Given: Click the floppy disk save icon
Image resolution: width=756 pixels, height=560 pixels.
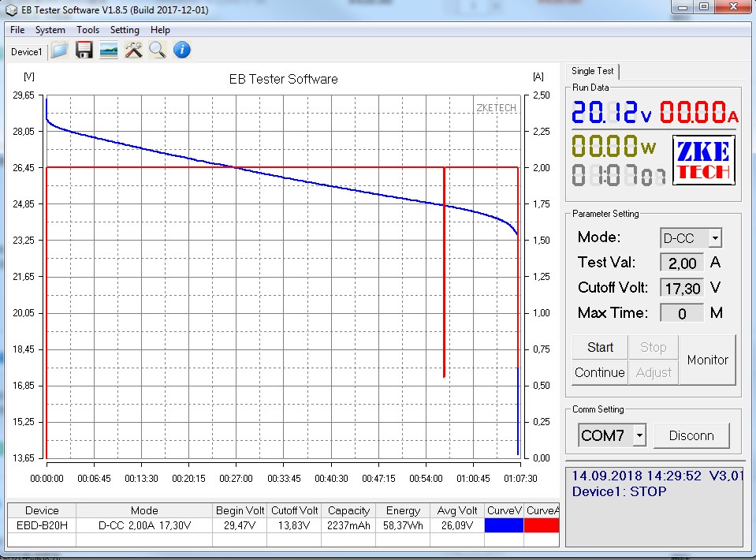Looking at the screenshot, I should click(x=84, y=50).
